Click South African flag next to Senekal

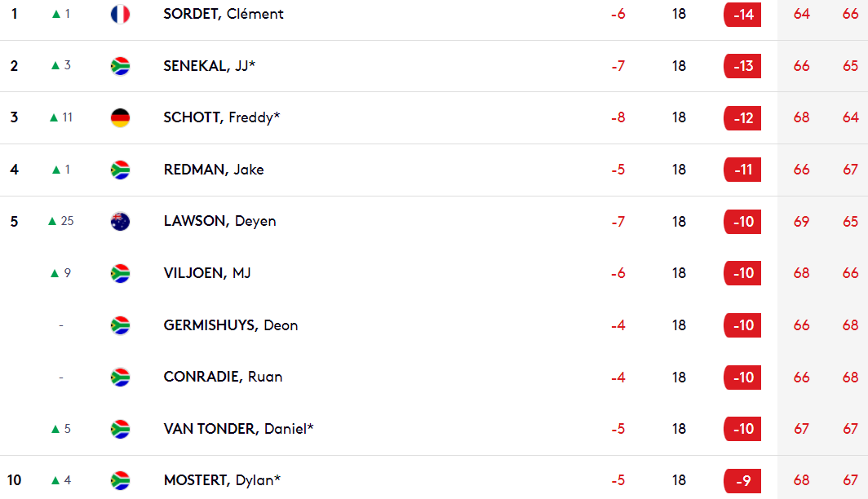tap(120, 66)
